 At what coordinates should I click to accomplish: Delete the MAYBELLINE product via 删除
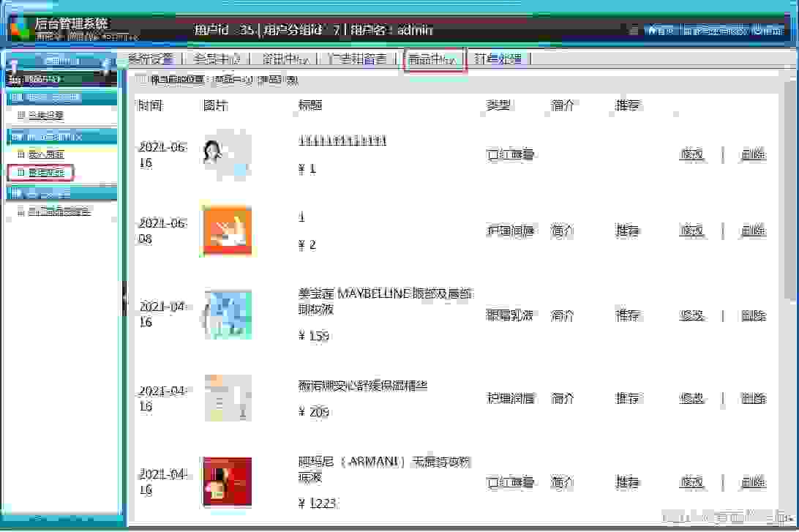(x=754, y=315)
